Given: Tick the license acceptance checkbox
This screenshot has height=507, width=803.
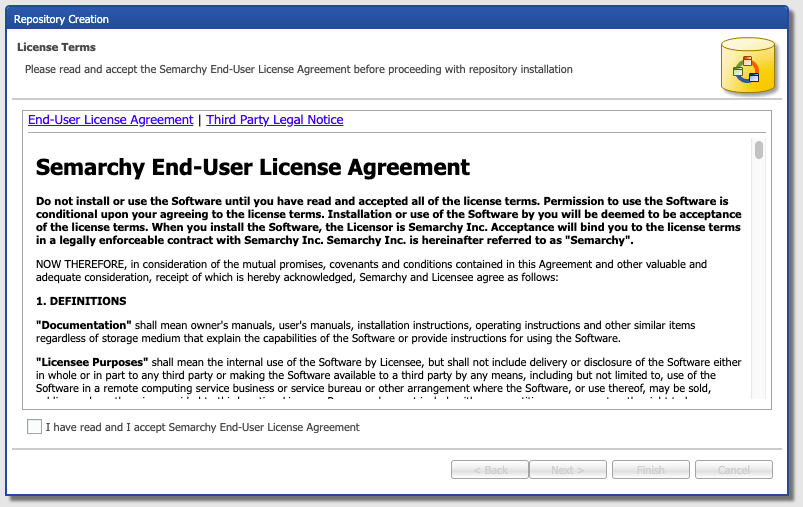Looking at the screenshot, I should coord(35,427).
